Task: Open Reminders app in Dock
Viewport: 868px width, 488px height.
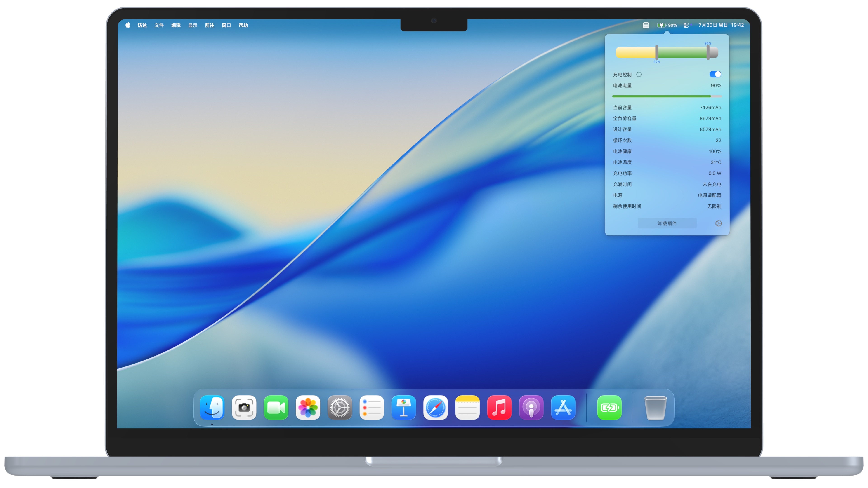Action: pos(372,408)
